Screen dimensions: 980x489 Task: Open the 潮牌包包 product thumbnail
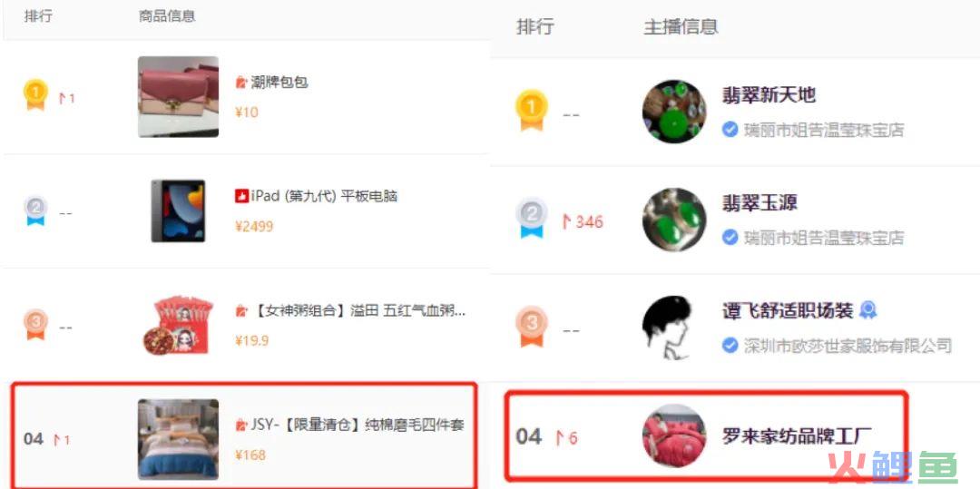click(178, 97)
